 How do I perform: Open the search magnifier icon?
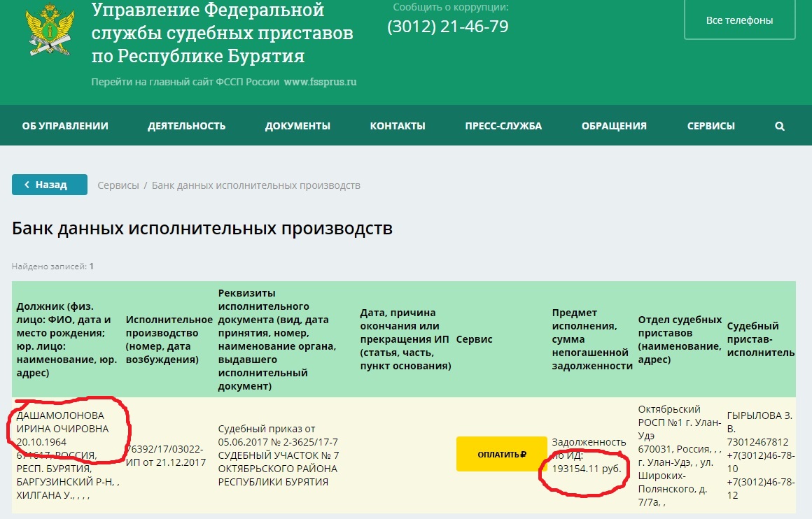point(780,127)
